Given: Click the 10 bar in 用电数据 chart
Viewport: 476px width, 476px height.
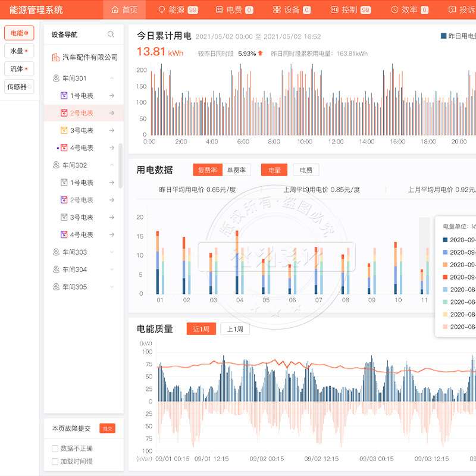Looking at the screenshot, I should 398,268.
